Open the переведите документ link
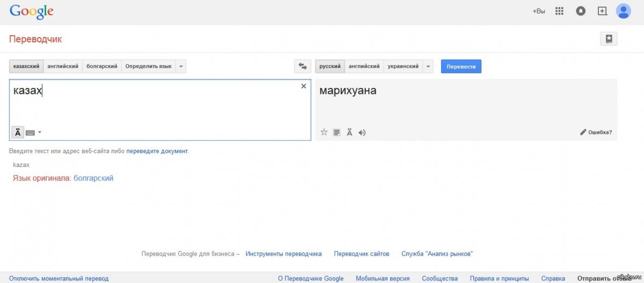 [x=157, y=151]
